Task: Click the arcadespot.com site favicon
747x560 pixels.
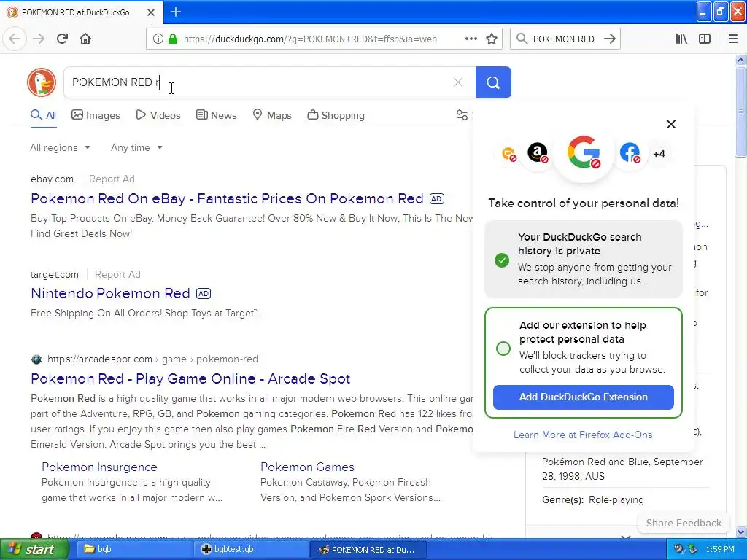Action: tap(36, 359)
